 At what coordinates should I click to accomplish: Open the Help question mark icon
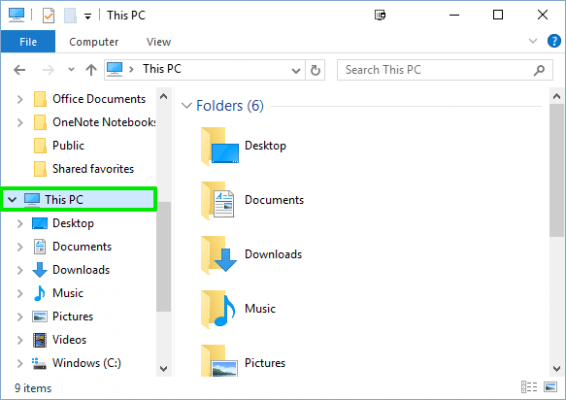tap(554, 41)
